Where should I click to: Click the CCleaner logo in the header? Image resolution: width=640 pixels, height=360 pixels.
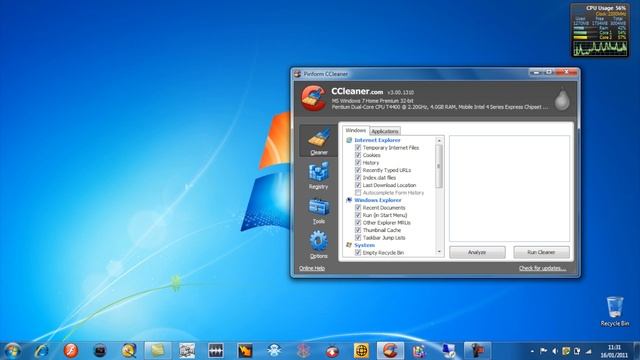[x=313, y=98]
